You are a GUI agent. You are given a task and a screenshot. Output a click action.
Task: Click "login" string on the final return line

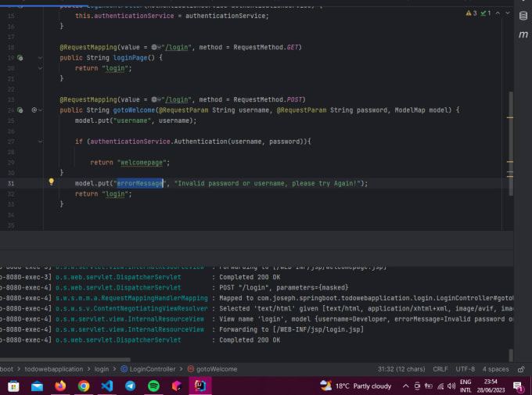coord(115,194)
